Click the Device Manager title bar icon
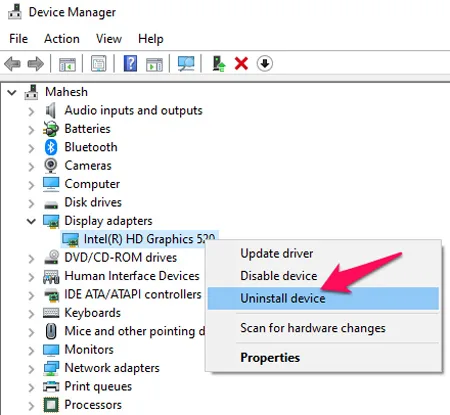 point(15,12)
